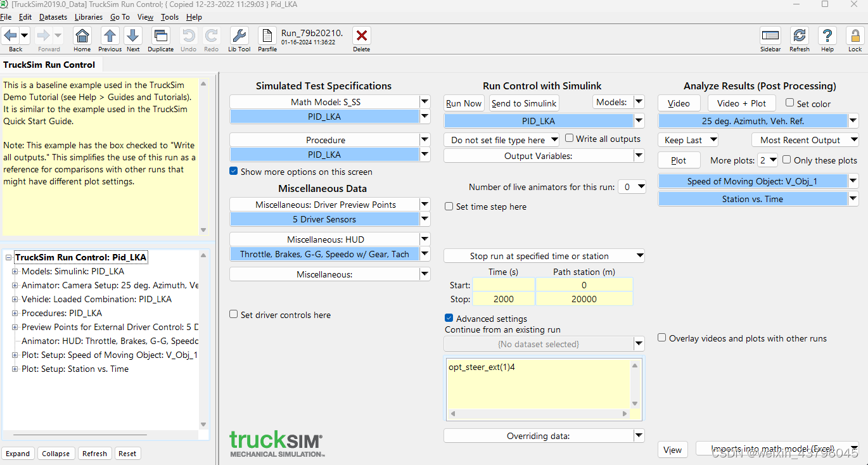Viewport: 868px width, 465px height.
Task: Open the Datasets menu
Action: click(x=53, y=17)
